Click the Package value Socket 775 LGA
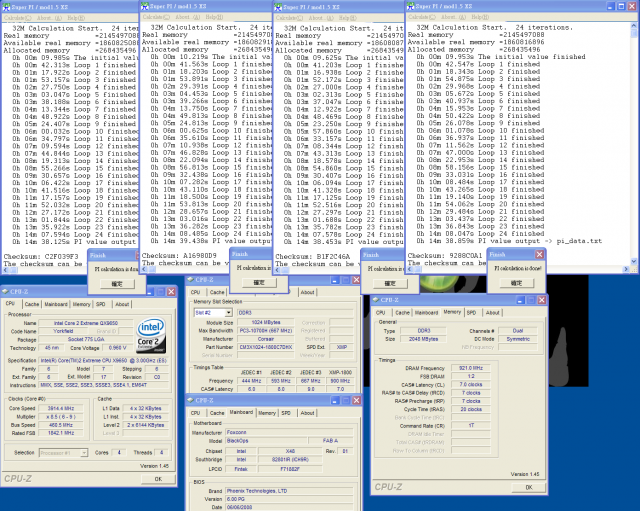The width and height of the screenshot is (640, 511). (86, 340)
